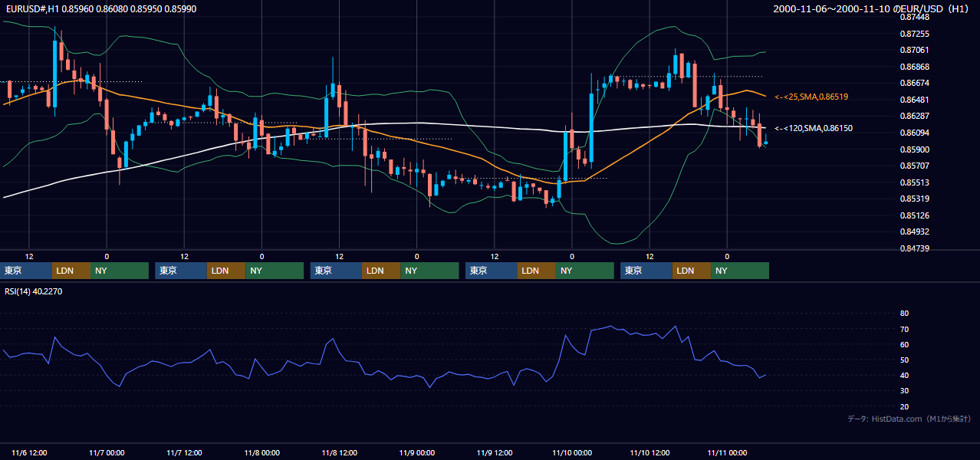Click price axis value 0.85707
Screen dimensions: 980x460
913,166
